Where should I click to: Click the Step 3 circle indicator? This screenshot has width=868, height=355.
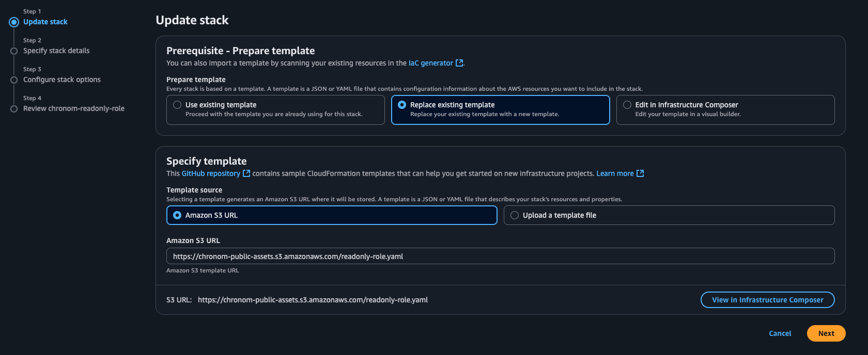tap(14, 80)
